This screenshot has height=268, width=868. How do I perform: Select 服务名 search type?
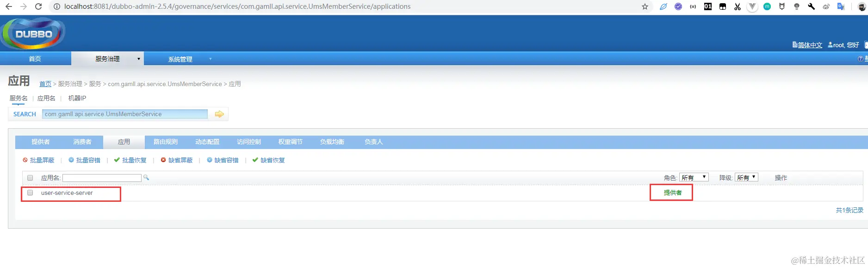[19, 98]
